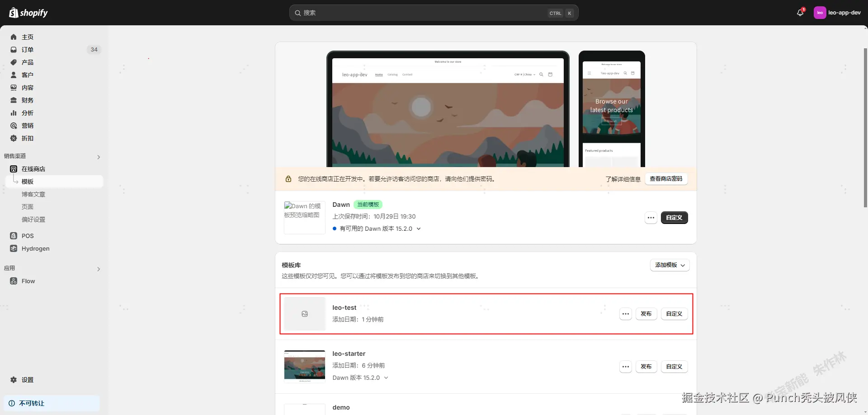Follow the 了解详细信息 link
This screenshot has width=868, height=415.
pos(623,179)
